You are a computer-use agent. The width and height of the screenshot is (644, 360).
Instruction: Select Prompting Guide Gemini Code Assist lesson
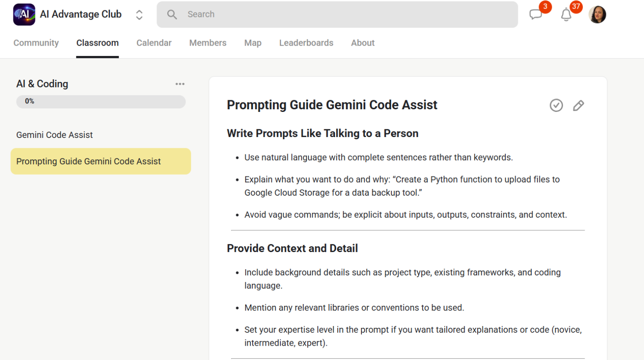(101, 161)
